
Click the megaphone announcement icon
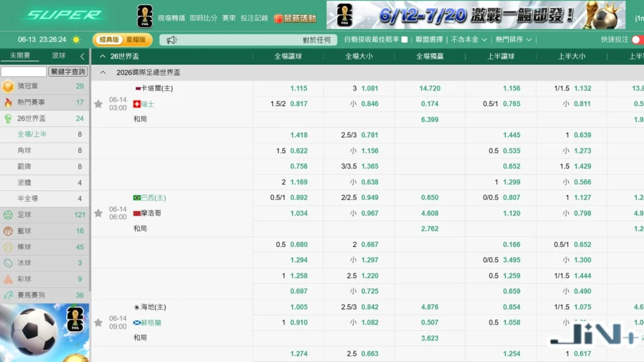(x=171, y=40)
